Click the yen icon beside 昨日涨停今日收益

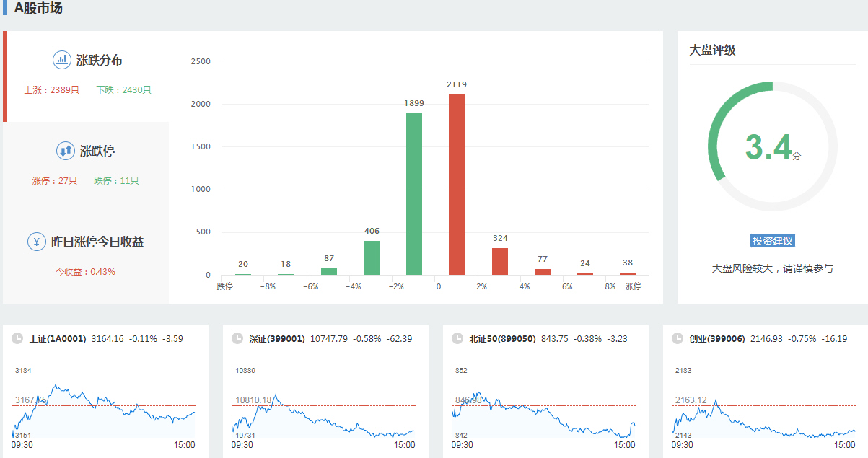pos(37,242)
